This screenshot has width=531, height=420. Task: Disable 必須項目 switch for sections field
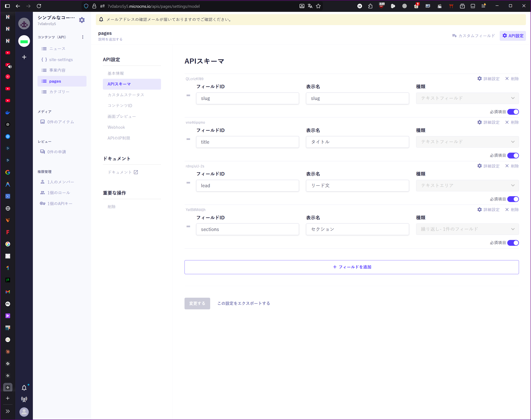(x=513, y=243)
